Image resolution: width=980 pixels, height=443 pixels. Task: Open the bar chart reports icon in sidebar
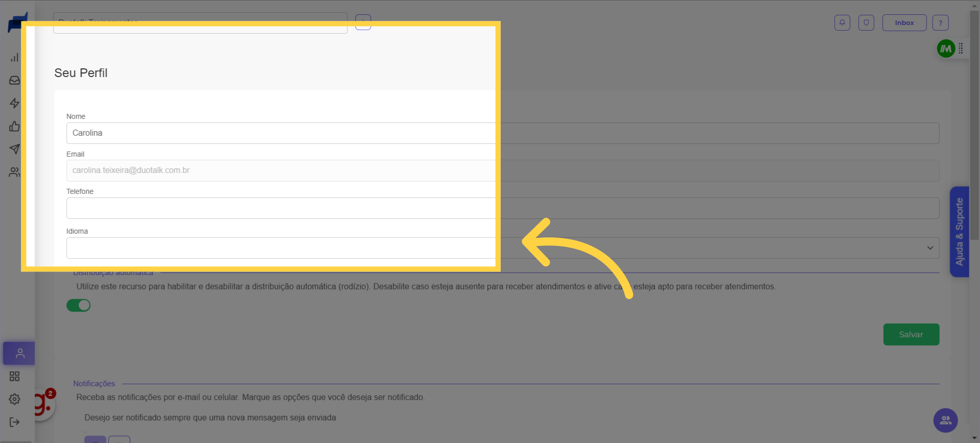(x=14, y=58)
